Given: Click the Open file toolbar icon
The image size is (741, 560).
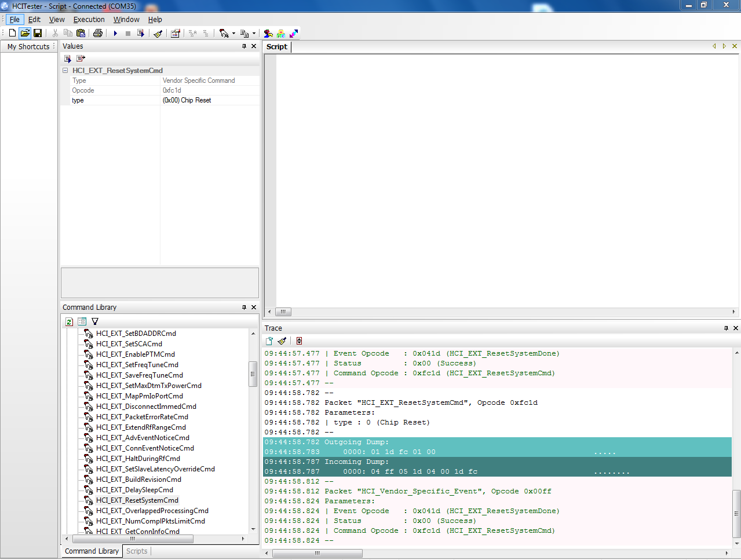Looking at the screenshot, I should pos(25,33).
